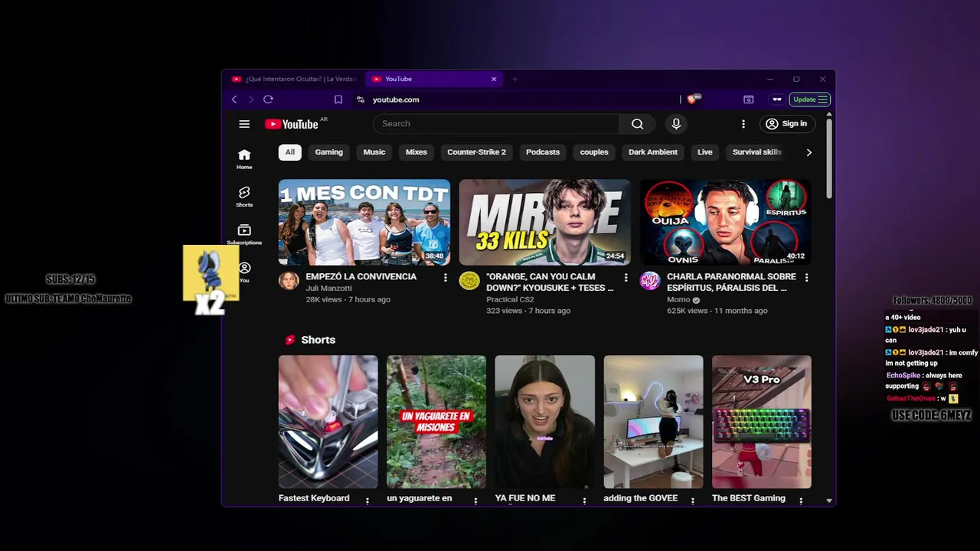The width and height of the screenshot is (980, 551).
Task: Open Juli Manzotti channel avatar
Action: (x=289, y=281)
